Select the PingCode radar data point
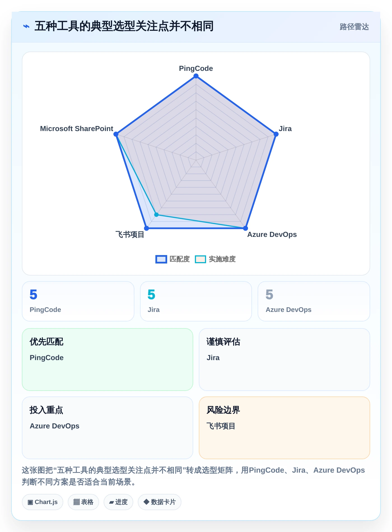This screenshot has height=532, width=392. (196, 76)
